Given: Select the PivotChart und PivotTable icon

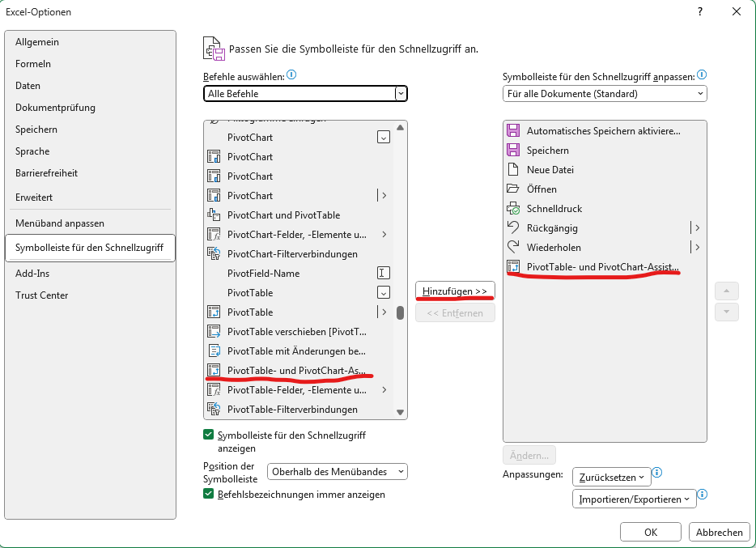Looking at the screenshot, I should click(214, 215).
